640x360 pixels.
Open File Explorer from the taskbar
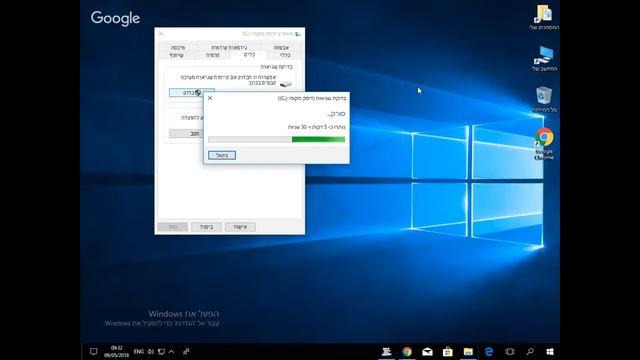tap(468, 351)
